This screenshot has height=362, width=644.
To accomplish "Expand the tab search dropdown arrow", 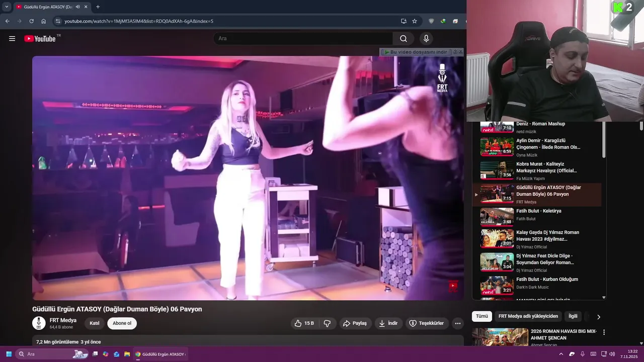I will click(x=7, y=7).
